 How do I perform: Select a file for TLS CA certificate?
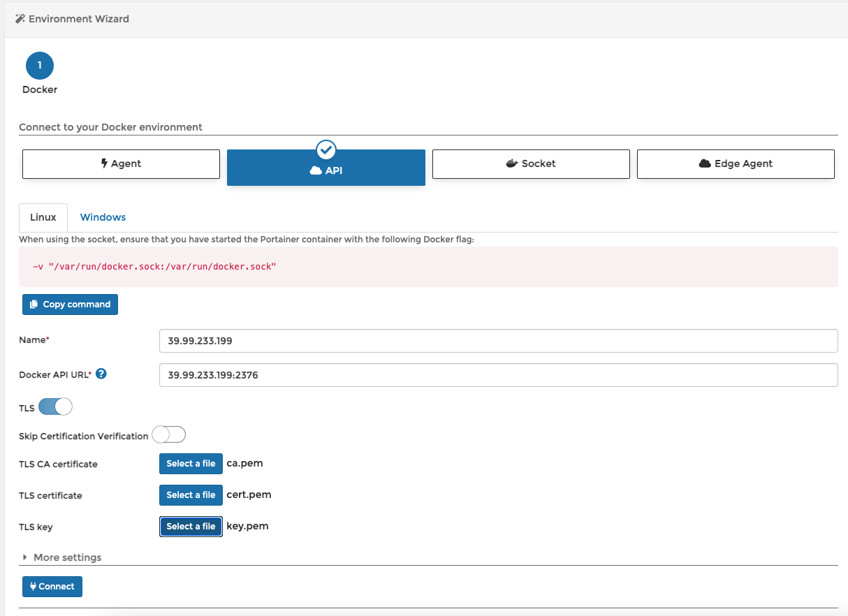click(191, 464)
